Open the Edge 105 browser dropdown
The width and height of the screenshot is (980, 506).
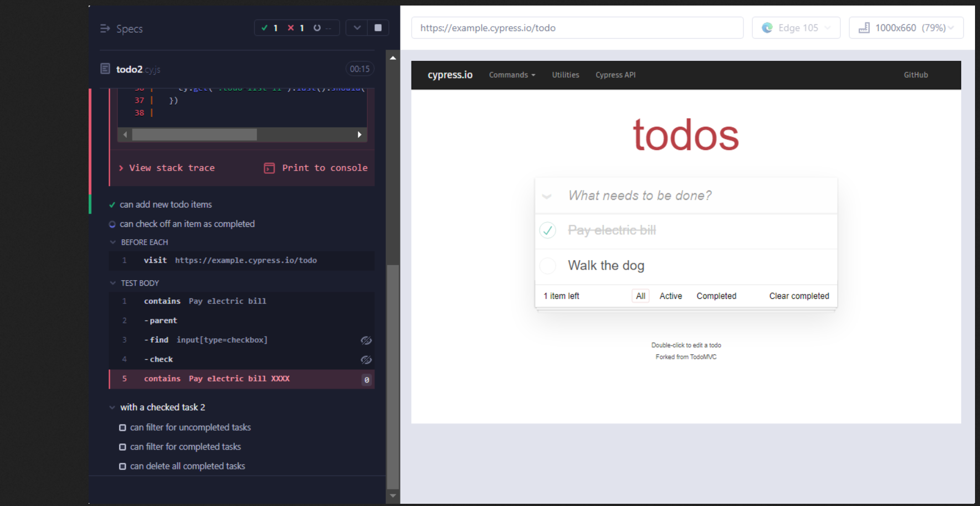pyautogui.click(x=796, y=28)
